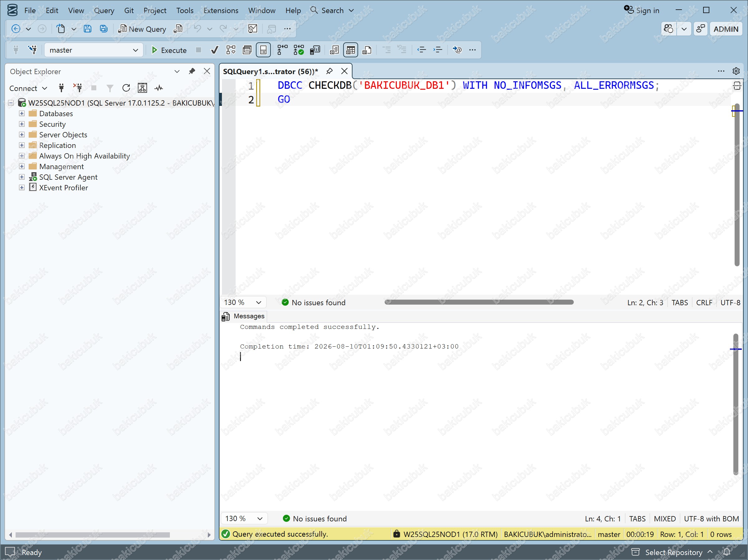Open the File menu
This screenshot has width=748, height=560.
point(30,11)
